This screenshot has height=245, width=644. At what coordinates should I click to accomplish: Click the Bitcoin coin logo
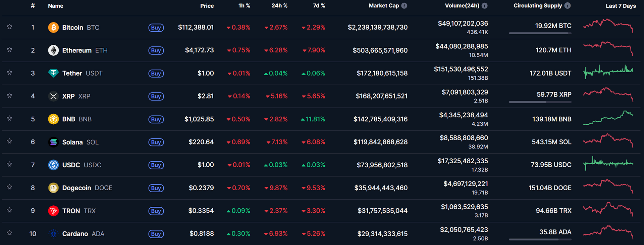tap(53, 28)
